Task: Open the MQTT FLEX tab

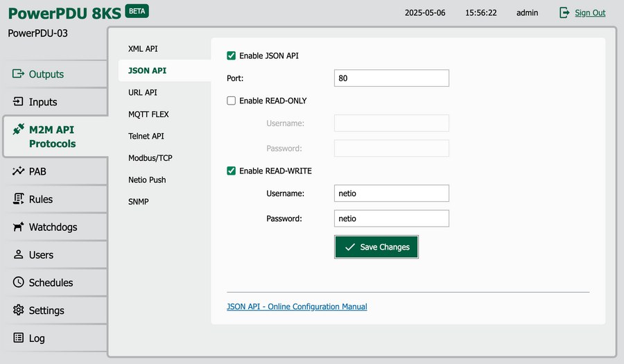Action: (x=148, y=114)
